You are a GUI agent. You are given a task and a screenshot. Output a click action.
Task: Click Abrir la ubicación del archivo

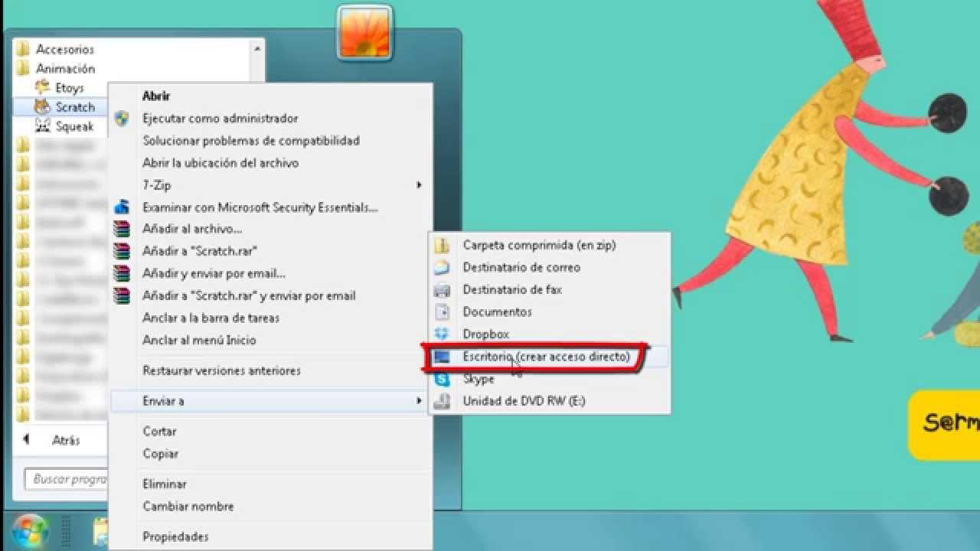click(x=220, y=163)
